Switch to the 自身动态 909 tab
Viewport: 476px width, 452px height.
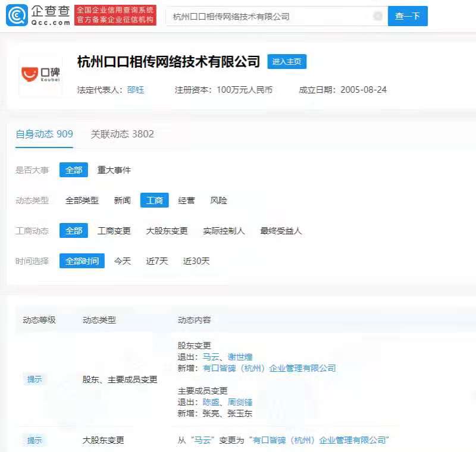pyautogui.click(x=44, y=134)
